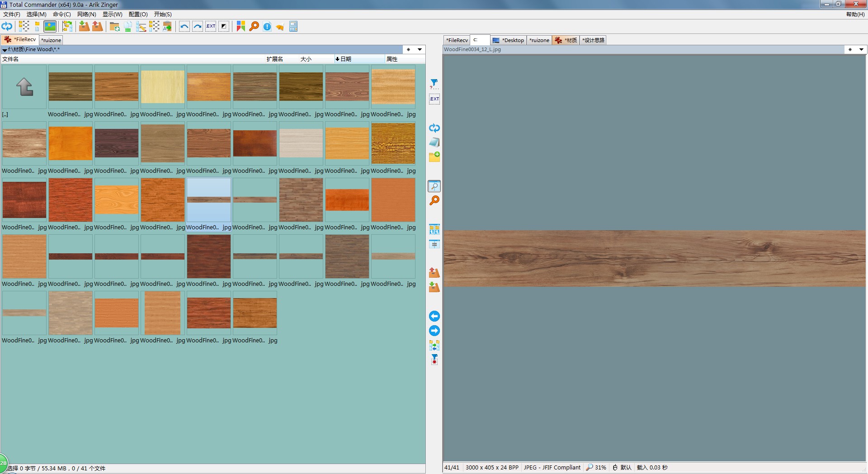
Task: Click the blue info icon in toolbar
Action: coord(267,27)
